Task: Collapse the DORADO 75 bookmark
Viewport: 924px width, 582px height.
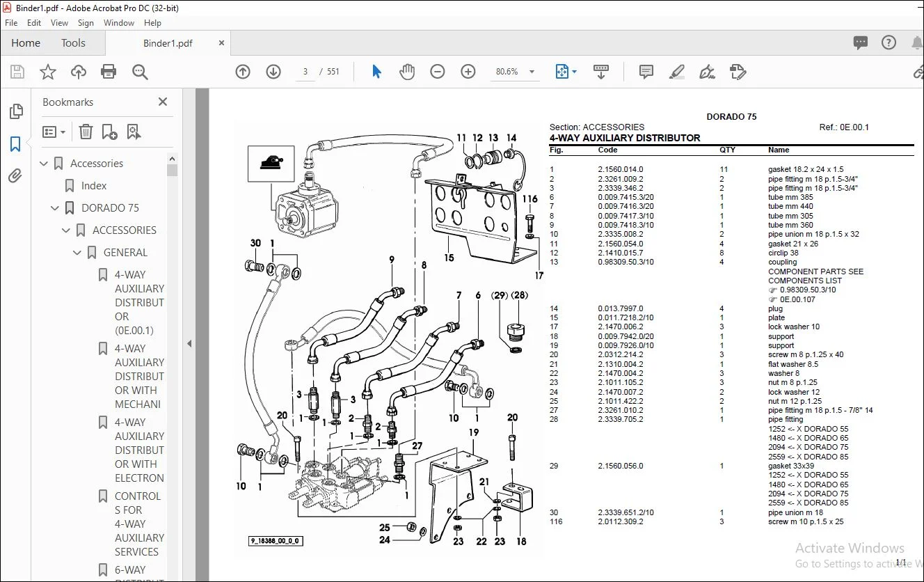Action: pos(56,208)
